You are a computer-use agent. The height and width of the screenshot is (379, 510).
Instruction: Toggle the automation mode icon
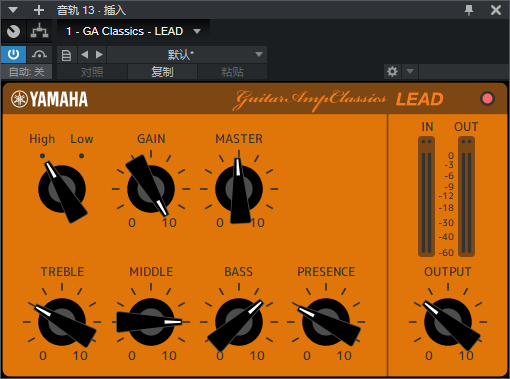coord(39,54)
